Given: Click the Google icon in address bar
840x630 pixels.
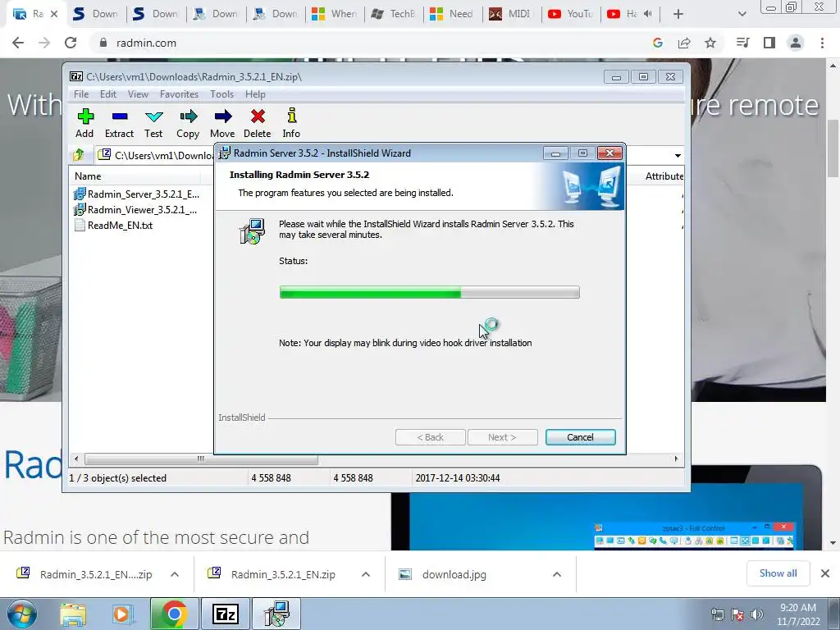Looking at the screenshot, I should pyautogui.click(x=658, y=43).
